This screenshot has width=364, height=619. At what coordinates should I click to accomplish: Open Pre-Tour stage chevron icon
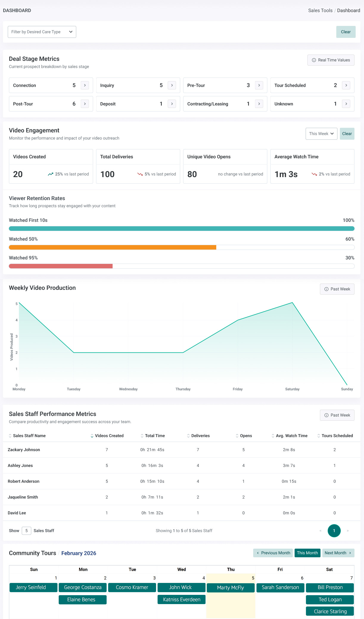pos(259,85)
